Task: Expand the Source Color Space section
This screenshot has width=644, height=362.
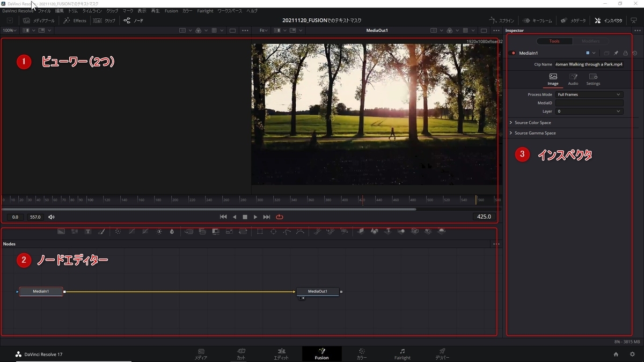Action: [532, 123]
